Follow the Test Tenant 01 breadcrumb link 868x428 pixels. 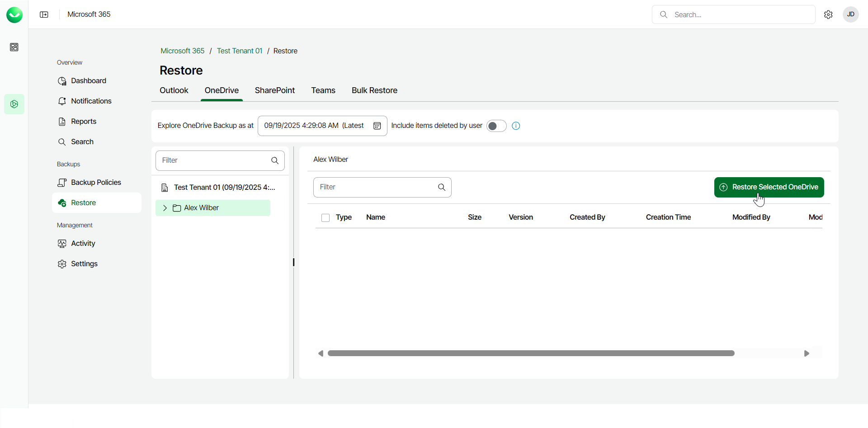(239, 51)
